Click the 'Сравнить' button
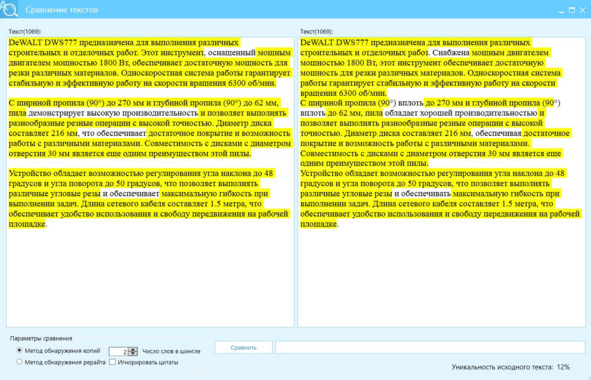The height and width of the screenshot is (380, 591). (x=243, y=348)
